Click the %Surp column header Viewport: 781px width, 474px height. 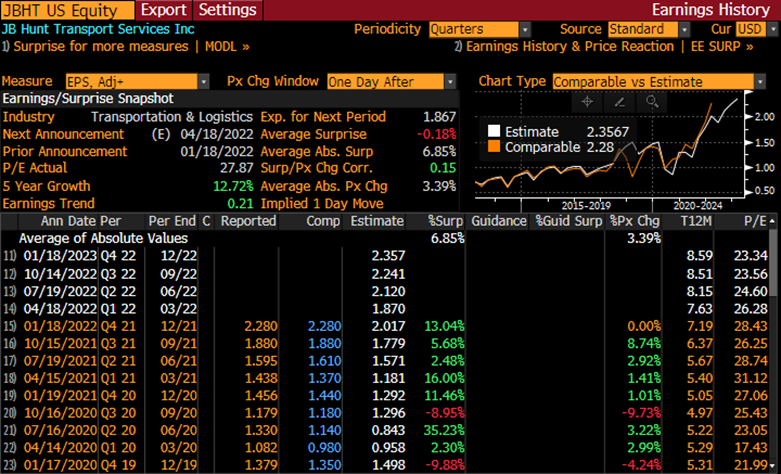[x=445, y=221]
